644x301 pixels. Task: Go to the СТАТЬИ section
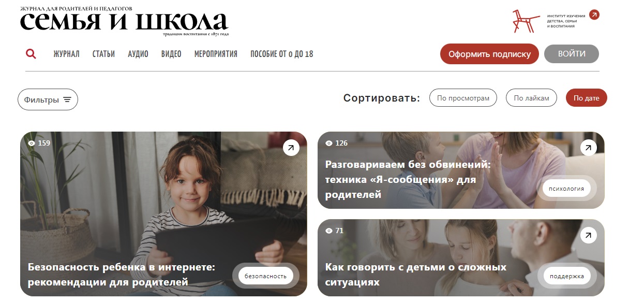(103, 54)
